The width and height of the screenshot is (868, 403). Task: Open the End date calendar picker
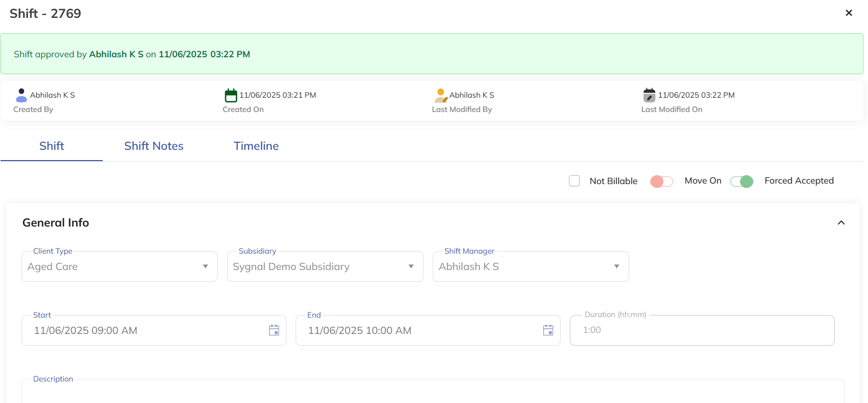click(x=548, y=330)
